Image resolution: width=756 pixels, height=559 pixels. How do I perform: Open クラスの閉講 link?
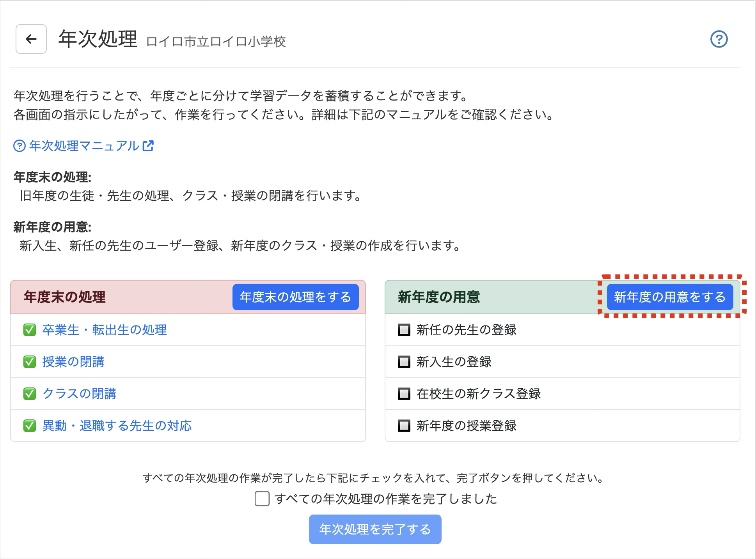click(79, 394)
